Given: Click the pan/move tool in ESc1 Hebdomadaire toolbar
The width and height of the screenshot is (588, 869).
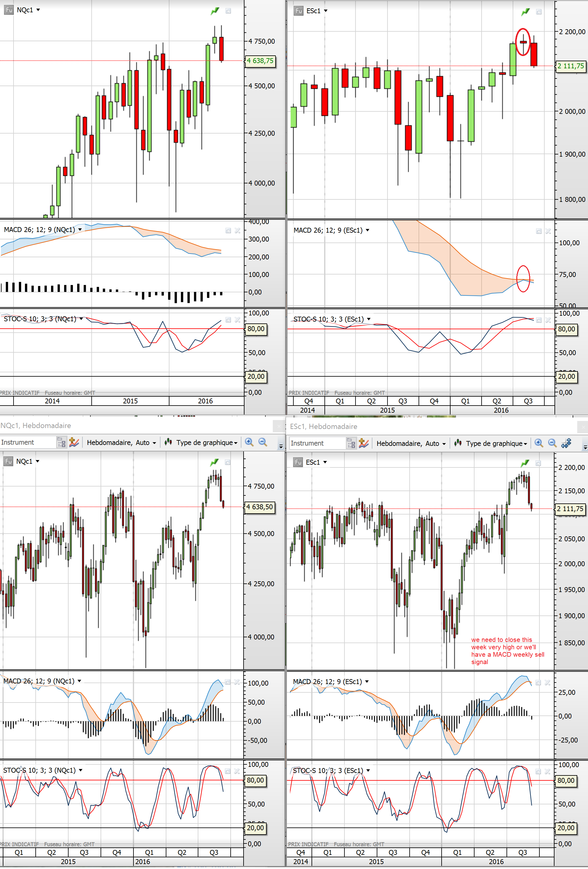Looking at the screenshot, I should [566, 443].
